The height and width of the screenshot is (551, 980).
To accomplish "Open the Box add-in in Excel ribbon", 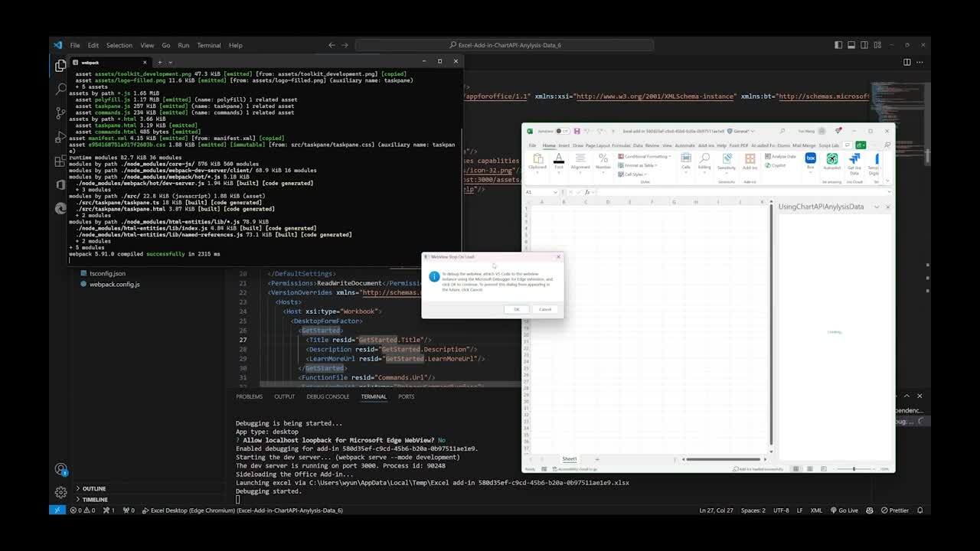I will (810, 161).
